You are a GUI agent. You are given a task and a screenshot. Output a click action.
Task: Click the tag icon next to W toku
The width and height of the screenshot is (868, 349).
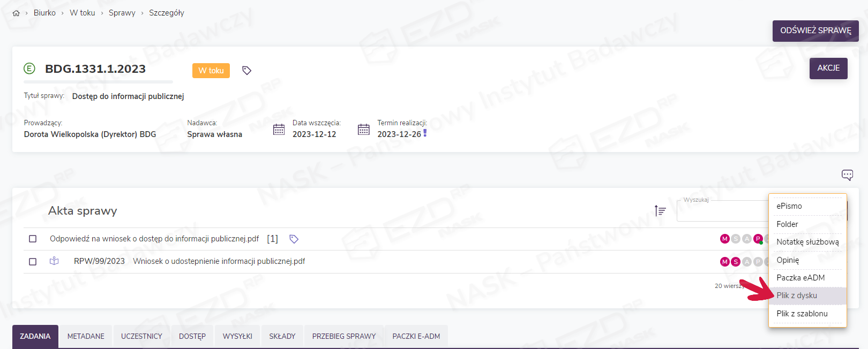click(246, 71)
